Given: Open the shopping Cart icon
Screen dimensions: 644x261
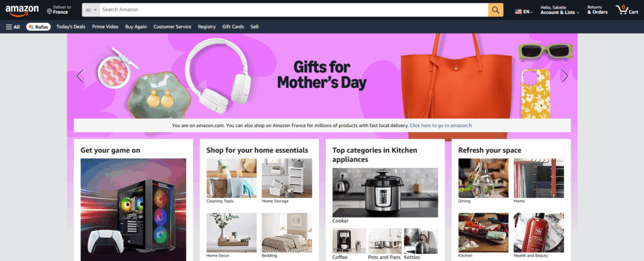Looking at the screenshot, I should pyautogui.click(x=627, y=10).
